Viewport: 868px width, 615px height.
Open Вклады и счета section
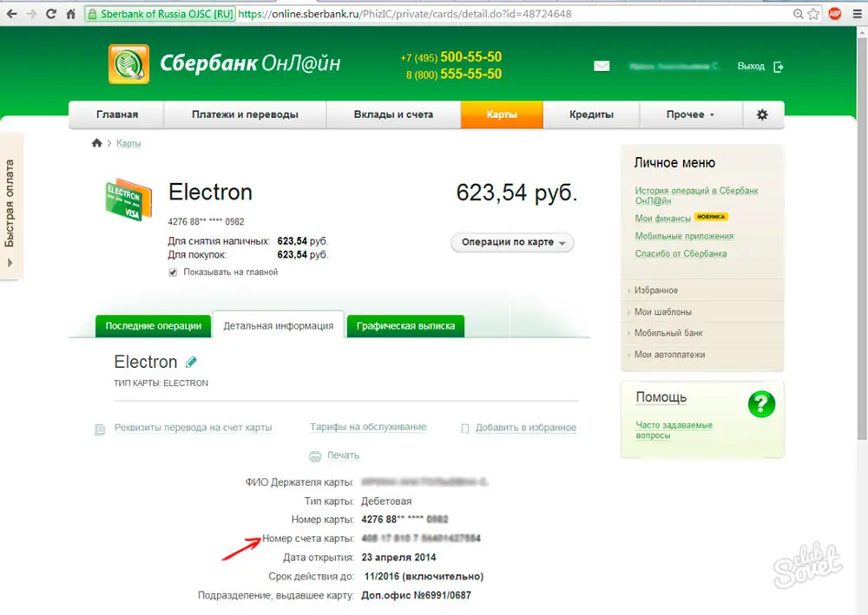[x=393, y=114]
